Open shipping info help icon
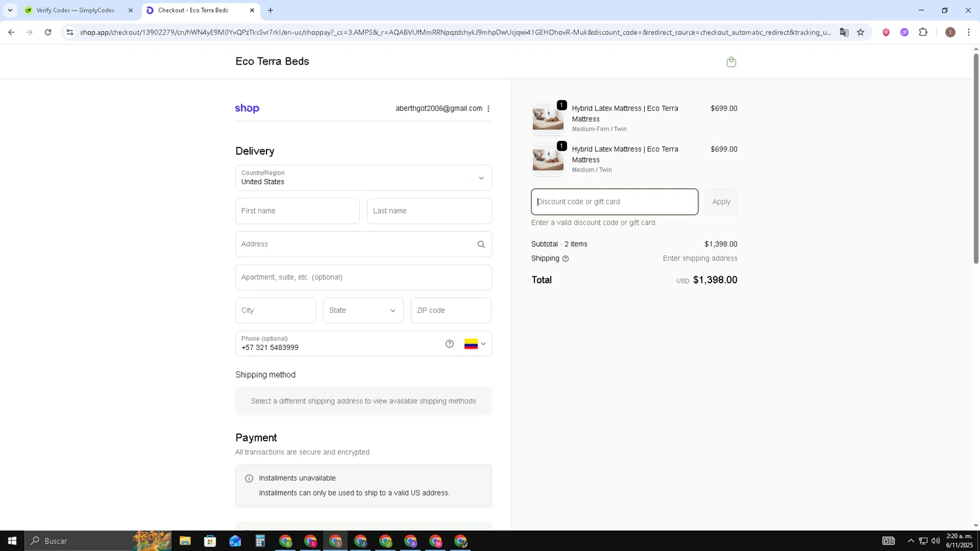Image resolution: width=980 pixels, height=551 pixels. pyautogui.click(x=566, y=259)
